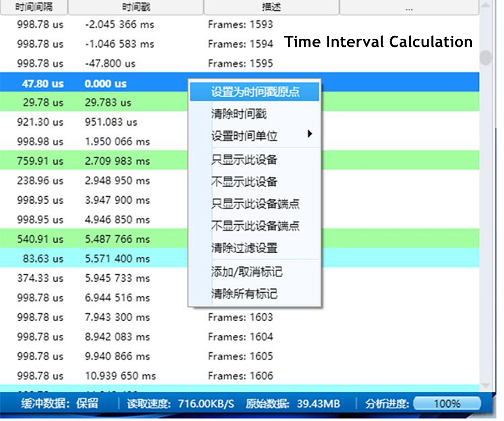This screenshot has width=504, height=421.
Task: Select '清除过滤设置' menu entry
Action: pyautogui.click(x=244, y=248)
